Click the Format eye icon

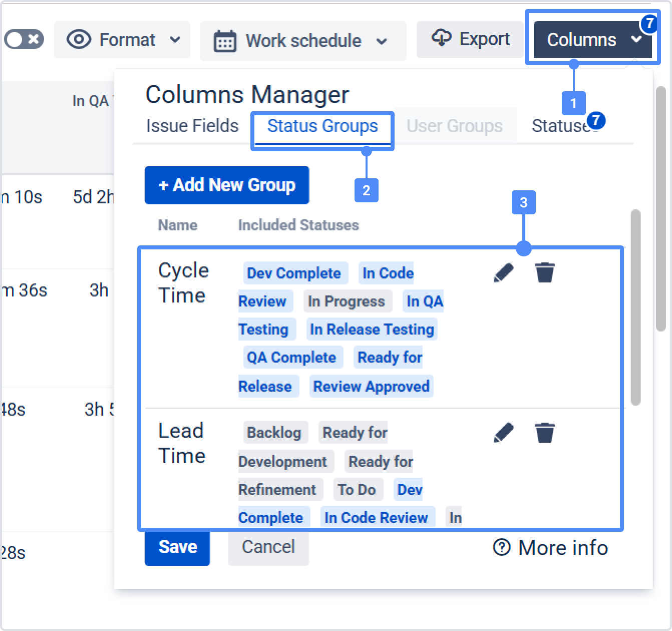click(x=79, y=40)
